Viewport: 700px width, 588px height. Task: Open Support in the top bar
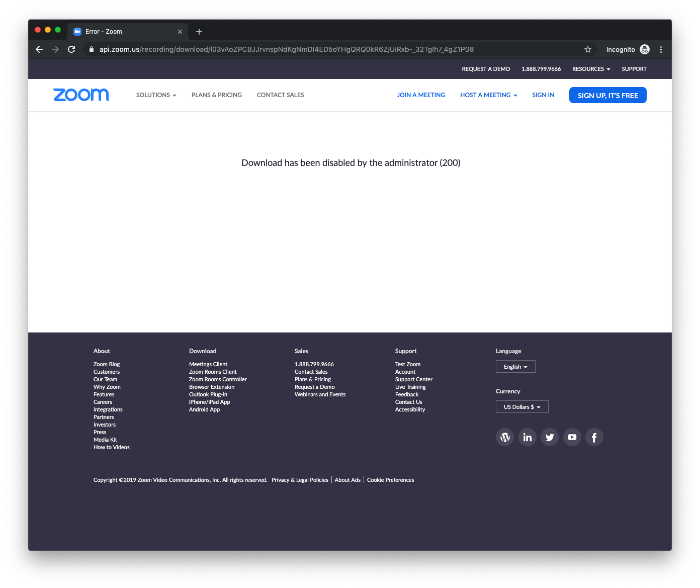634,69
